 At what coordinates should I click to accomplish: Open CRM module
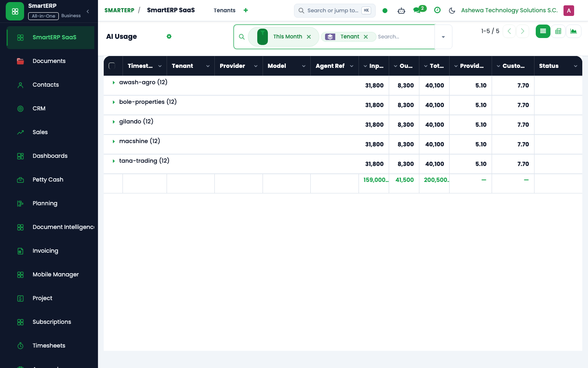coord(51,108)
